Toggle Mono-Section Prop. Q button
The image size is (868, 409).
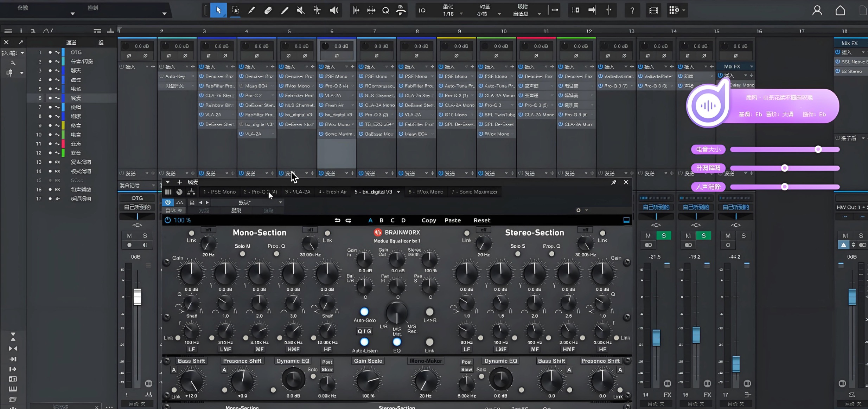[276, 254]
